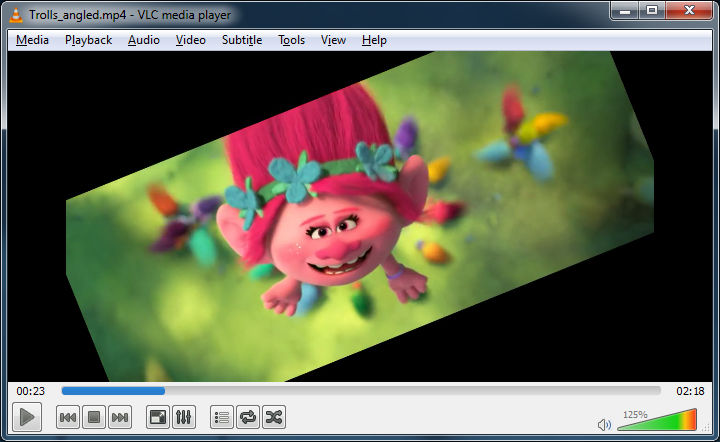Open the Help menu
This screenshot has height=442, width=720.
(x=374, y=40)
